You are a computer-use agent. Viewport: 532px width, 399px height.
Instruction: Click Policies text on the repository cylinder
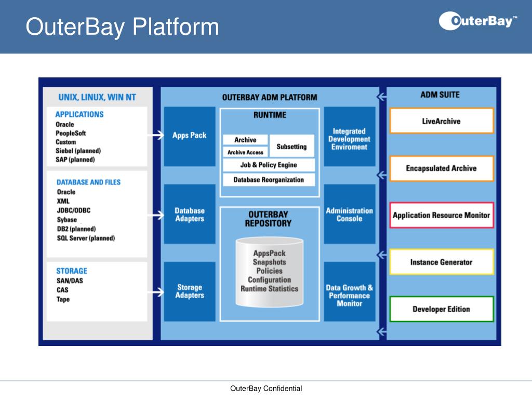[270, 271]
